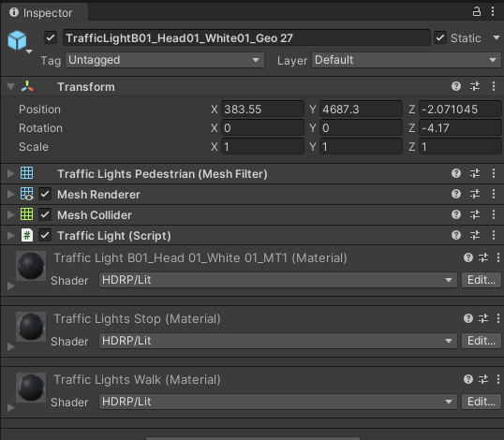504x440 pixels.
Task: Click the GameObject cube icon picker
Action: (x=19, y=41)
